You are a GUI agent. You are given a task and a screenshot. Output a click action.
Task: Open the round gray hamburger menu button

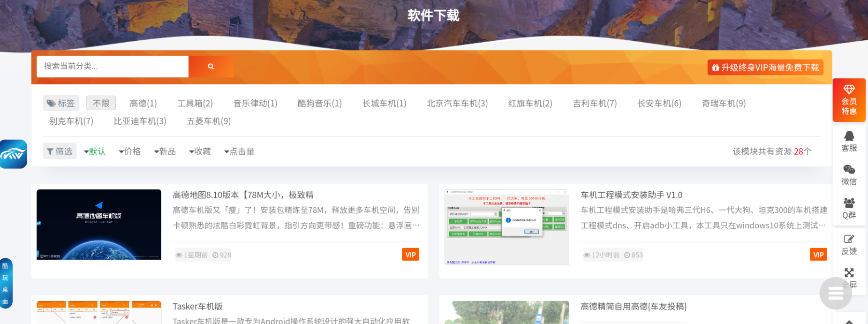836,294
